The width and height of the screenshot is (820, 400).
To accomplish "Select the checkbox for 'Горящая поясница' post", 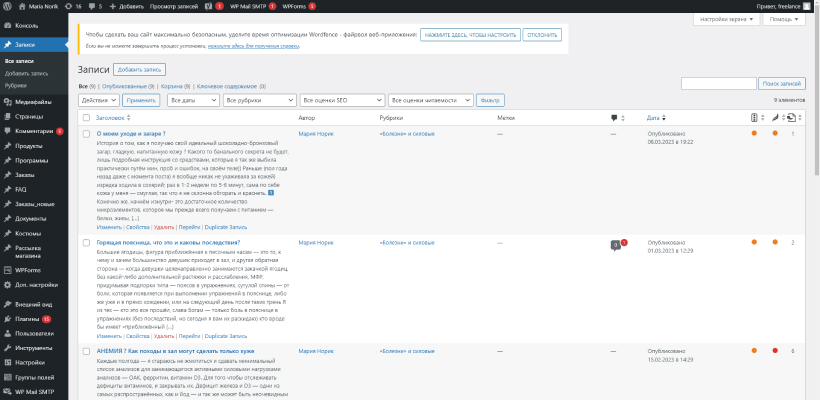I will click(86, 243).
